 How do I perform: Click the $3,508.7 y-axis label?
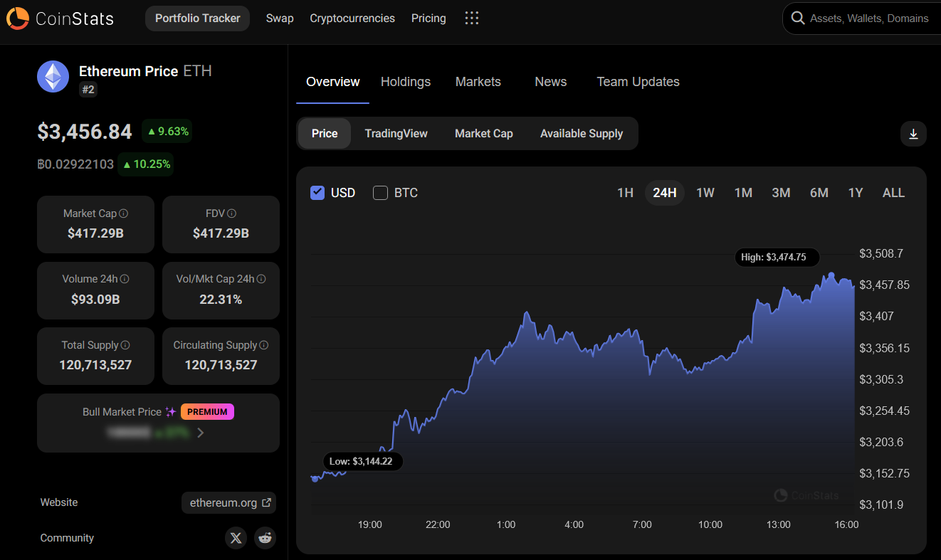coord(881,253)
